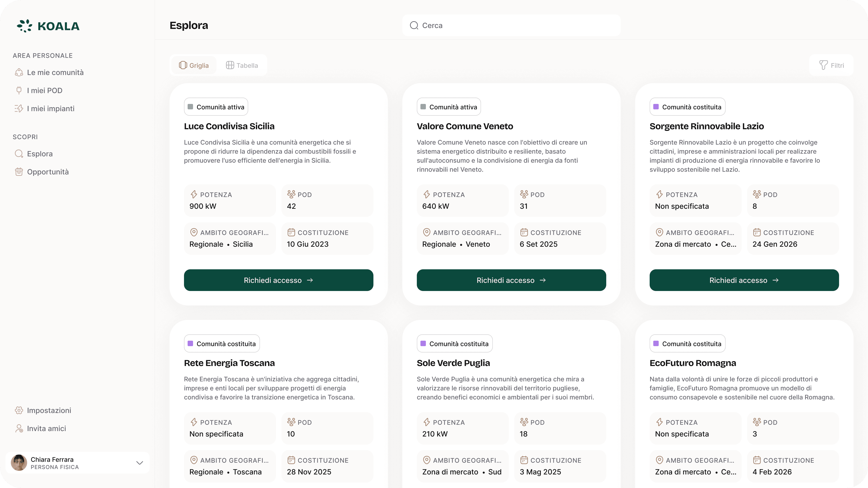
Task: Request access to Sorgente Rinnovabile Lazio
Action: coord(744,280)
